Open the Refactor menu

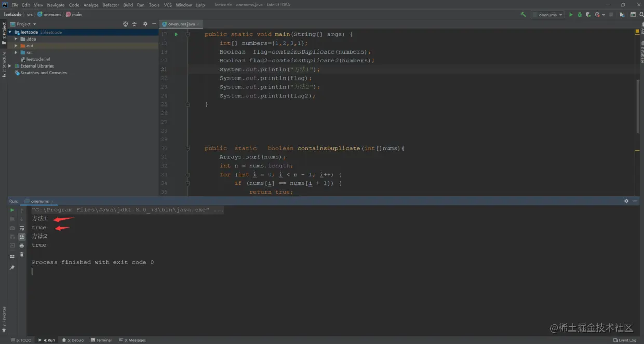tap(111, 5)
